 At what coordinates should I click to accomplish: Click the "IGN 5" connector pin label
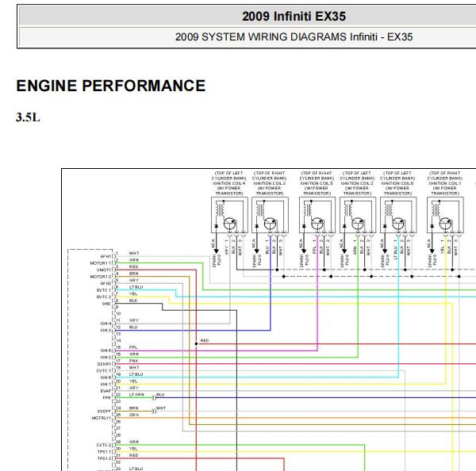click(106, 350)
